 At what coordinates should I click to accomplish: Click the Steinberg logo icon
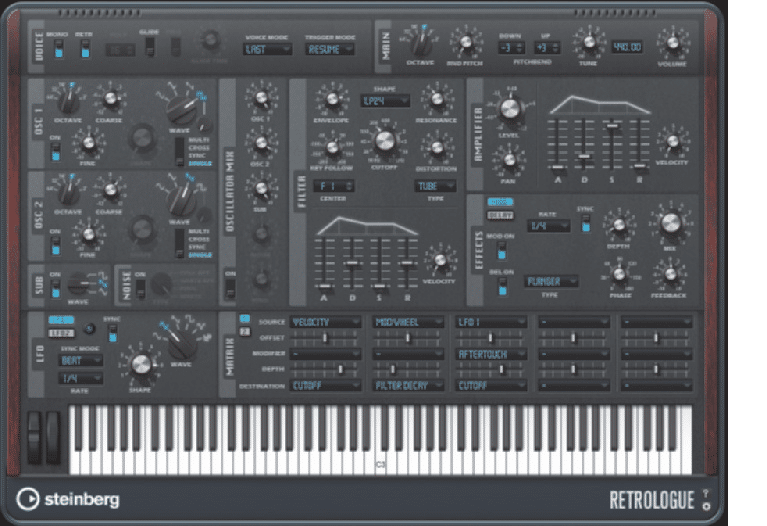point(27,499)
